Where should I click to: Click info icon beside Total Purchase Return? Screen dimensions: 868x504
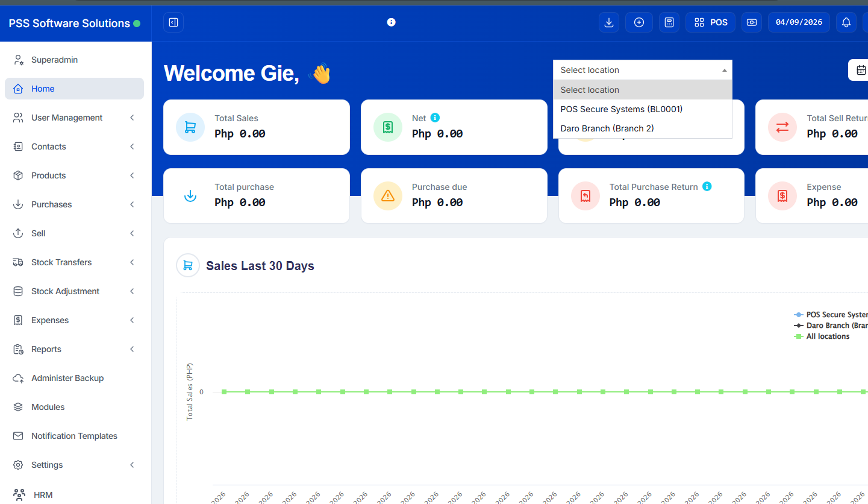[x=707, y=186]
